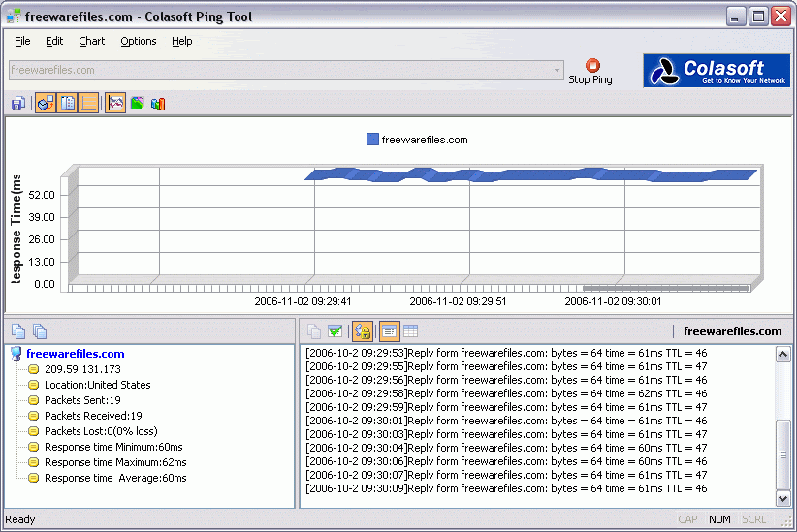Click the first copy icon above the summary tree
This screenshot has width=797, height=532.
(19, 331)
